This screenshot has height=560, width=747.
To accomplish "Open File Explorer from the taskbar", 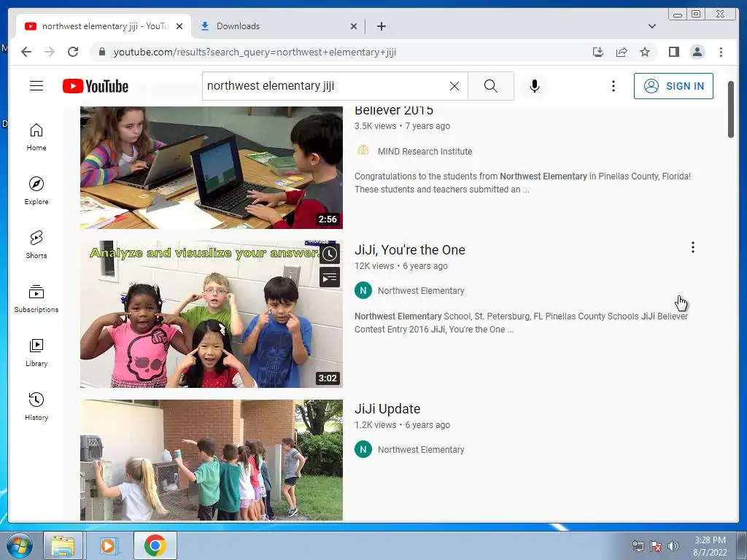I will click(x=63, y=545).
